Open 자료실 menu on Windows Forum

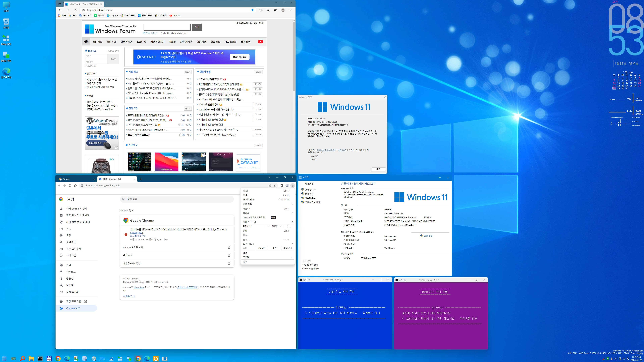172,42
